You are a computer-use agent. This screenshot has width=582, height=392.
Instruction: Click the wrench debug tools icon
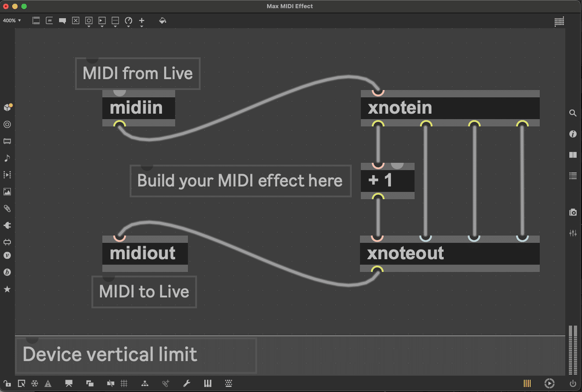[187, 383]
